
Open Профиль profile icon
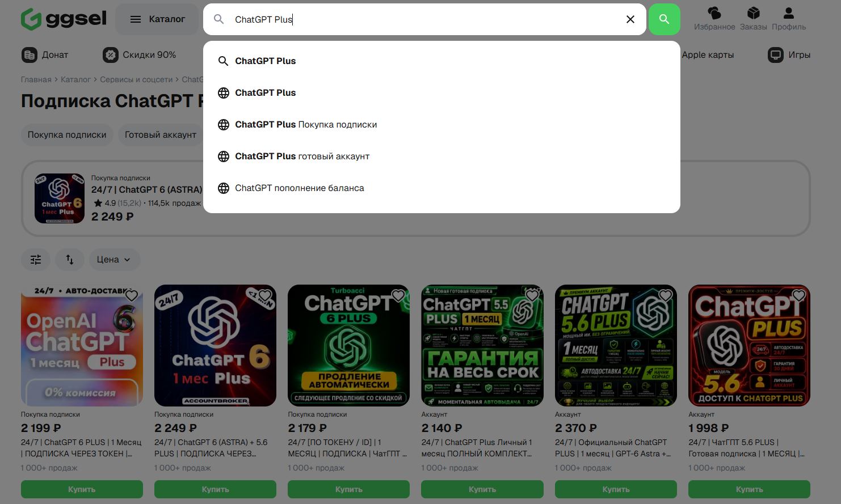(788, 19)
